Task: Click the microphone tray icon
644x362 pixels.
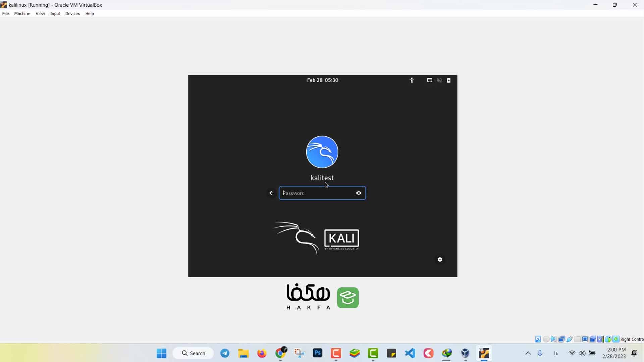Action: tap(540, 353)
